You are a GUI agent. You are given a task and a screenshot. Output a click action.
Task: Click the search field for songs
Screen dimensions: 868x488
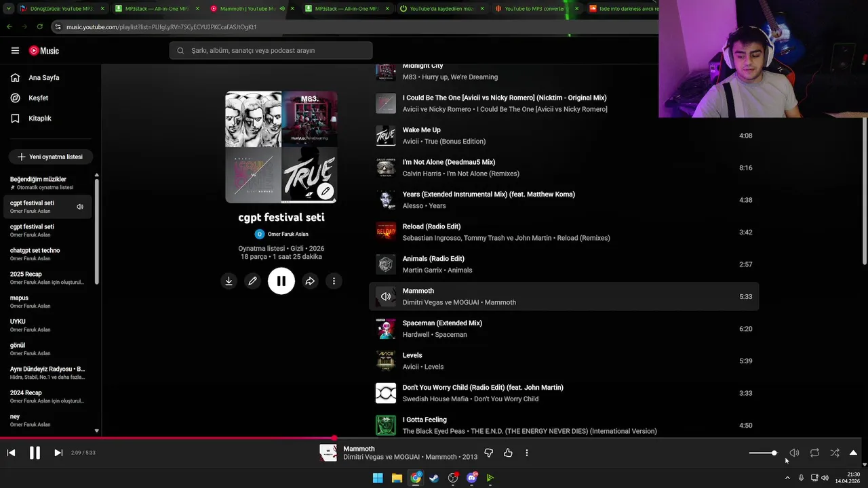click(x=271, y=51)
